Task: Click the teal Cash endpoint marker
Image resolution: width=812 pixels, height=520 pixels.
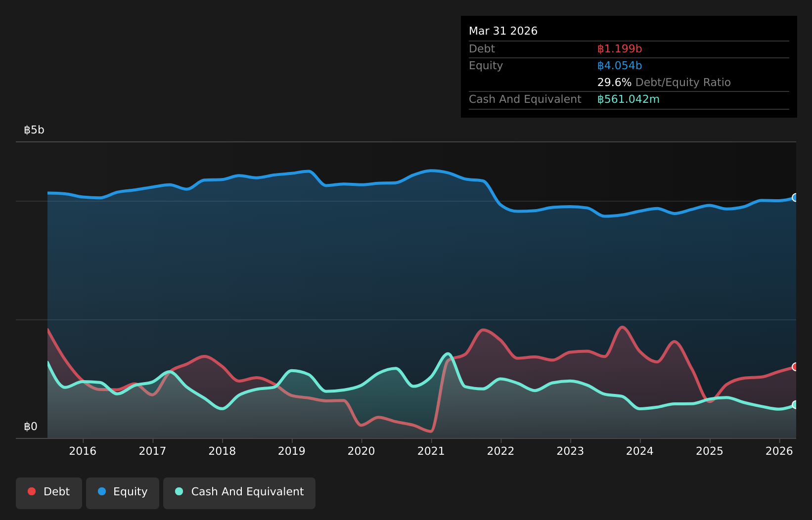Action: pyautogui.click(x=795, y=405)
